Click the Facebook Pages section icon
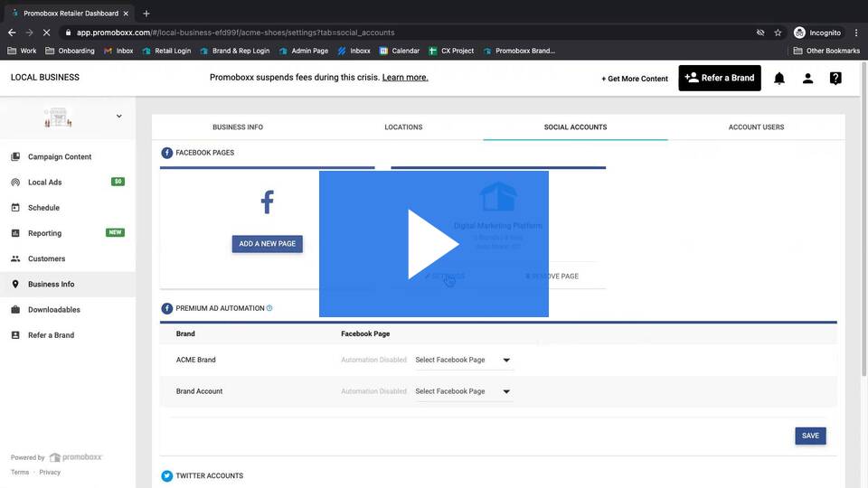 coord(166,153)
